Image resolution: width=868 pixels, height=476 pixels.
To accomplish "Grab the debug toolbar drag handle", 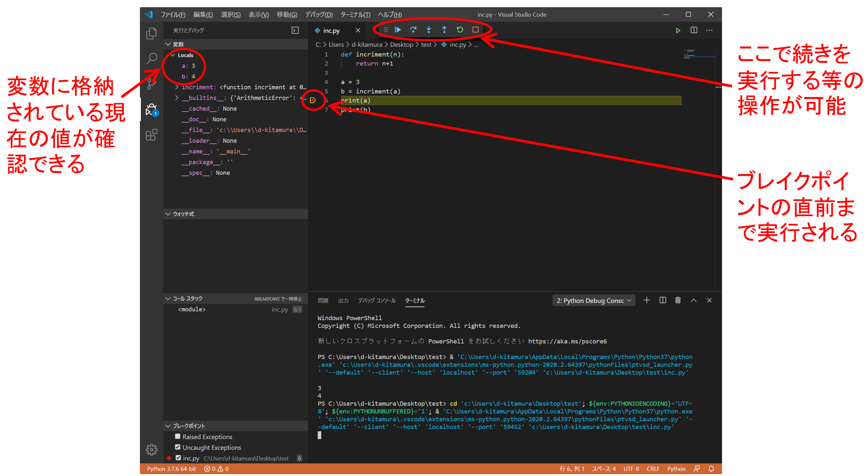I will pos(386,30).
